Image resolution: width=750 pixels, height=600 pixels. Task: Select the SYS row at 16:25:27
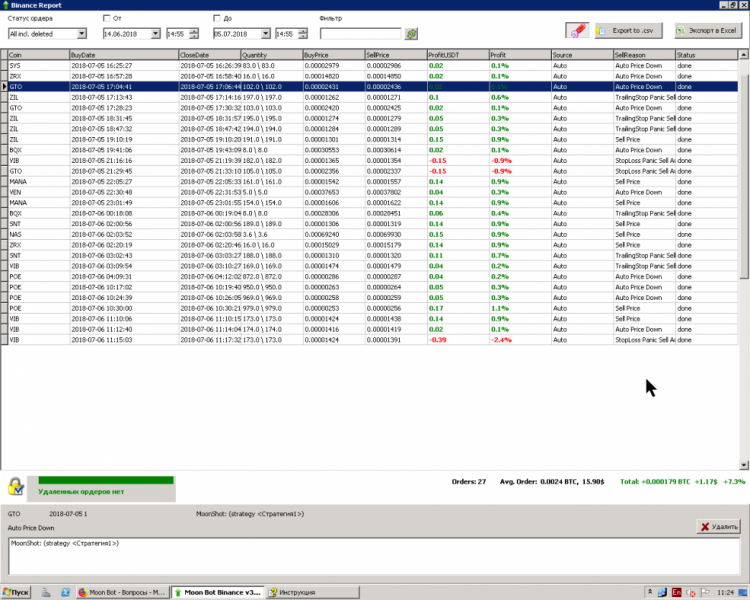[x=373, y=66]
